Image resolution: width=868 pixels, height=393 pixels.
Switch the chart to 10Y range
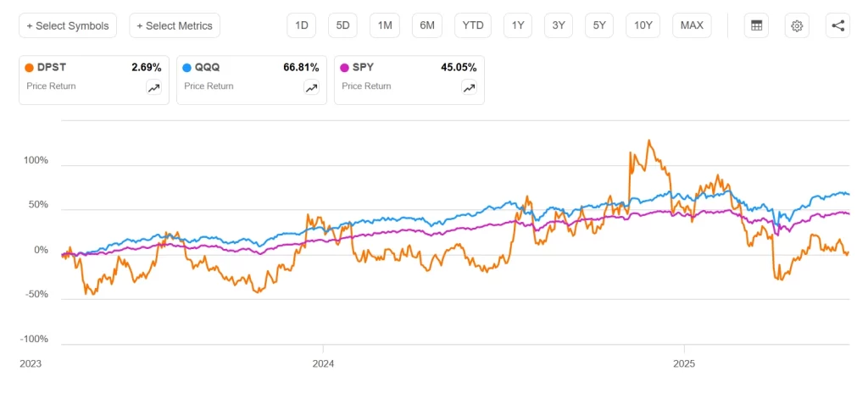tap(643, 25)
